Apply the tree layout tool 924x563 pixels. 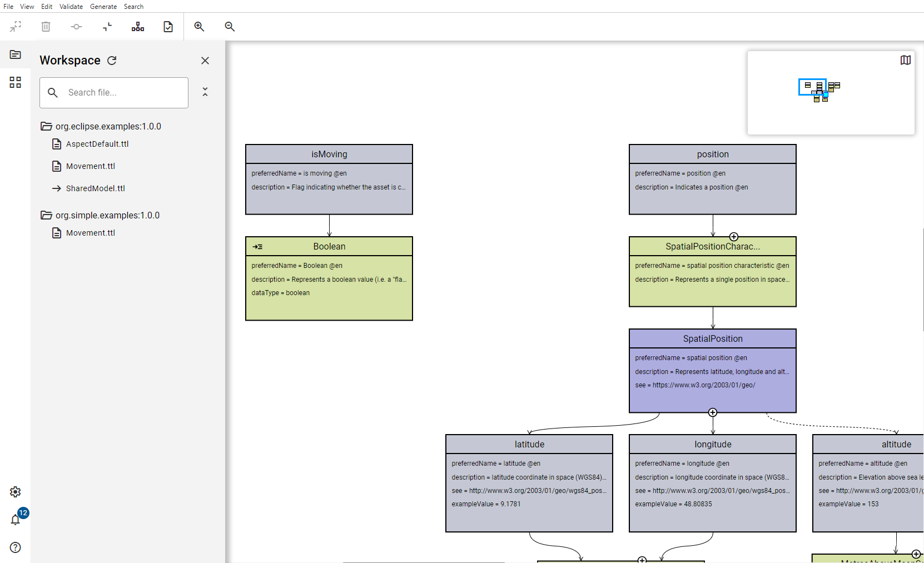click(x=137, y=26)
